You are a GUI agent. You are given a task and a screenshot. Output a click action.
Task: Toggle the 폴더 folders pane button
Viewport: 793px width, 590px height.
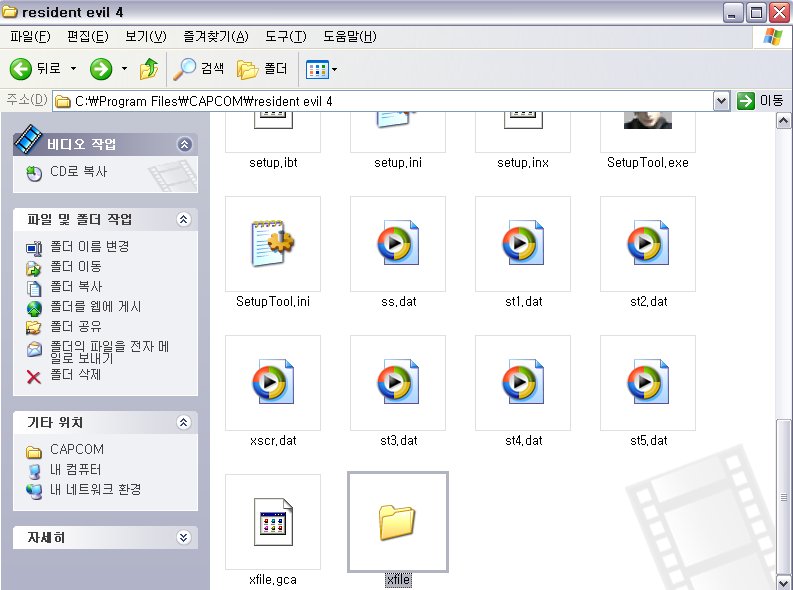(262, 69)
